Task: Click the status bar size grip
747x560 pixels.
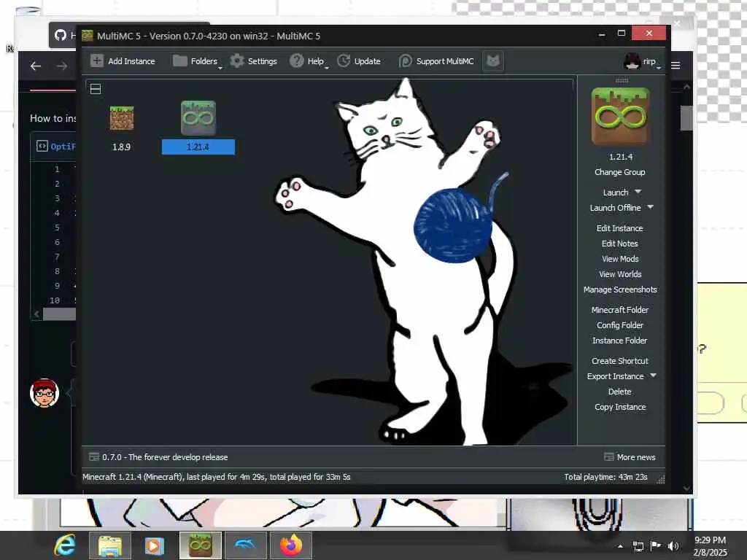Action: pos(661,480)
